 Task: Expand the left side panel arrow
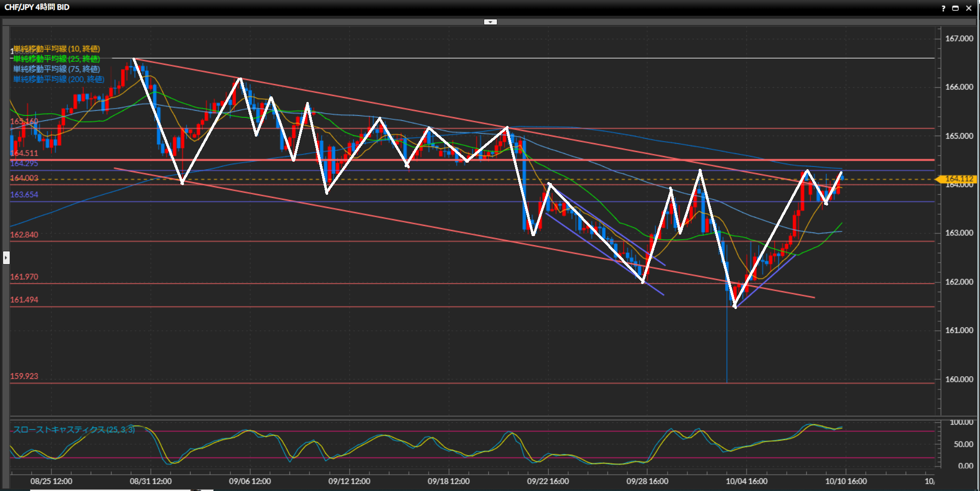tap(6, 257)
